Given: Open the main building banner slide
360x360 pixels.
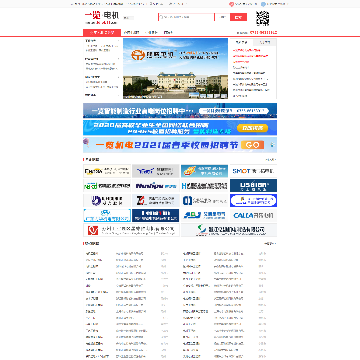Looking at the screenshot, I should pyautogui.click(x=176, y=68).
